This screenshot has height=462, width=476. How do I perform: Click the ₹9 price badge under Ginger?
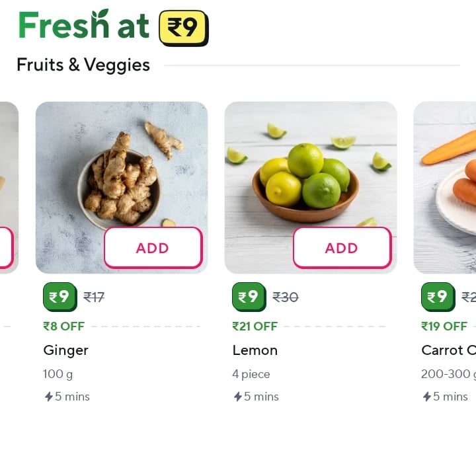(59, 297)
